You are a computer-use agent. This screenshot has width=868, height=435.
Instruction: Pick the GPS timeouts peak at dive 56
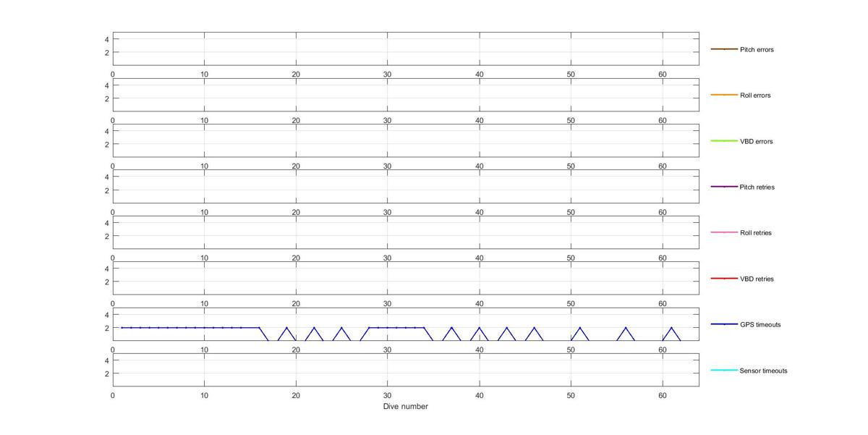coord(626,328)
